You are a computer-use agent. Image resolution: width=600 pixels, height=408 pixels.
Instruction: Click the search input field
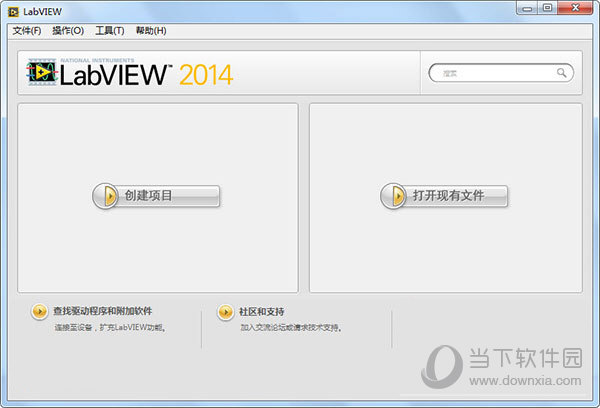pyautogui.click(x=501, y=73)
